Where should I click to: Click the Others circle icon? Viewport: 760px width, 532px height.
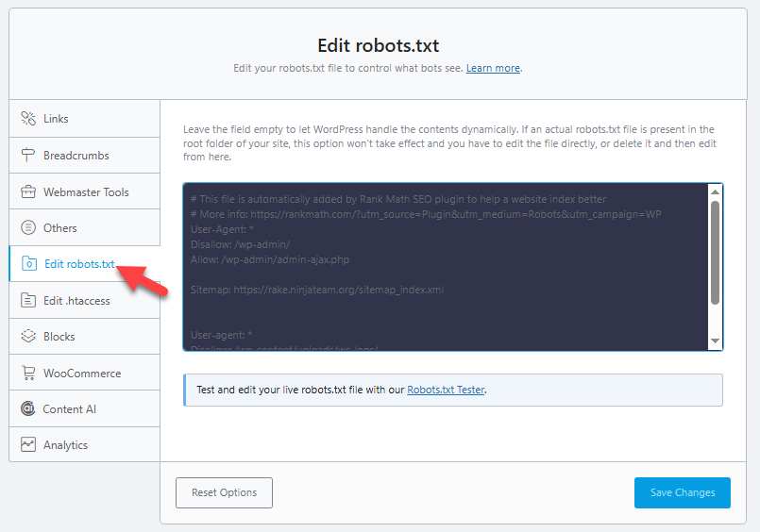click(x=27, y=228)
